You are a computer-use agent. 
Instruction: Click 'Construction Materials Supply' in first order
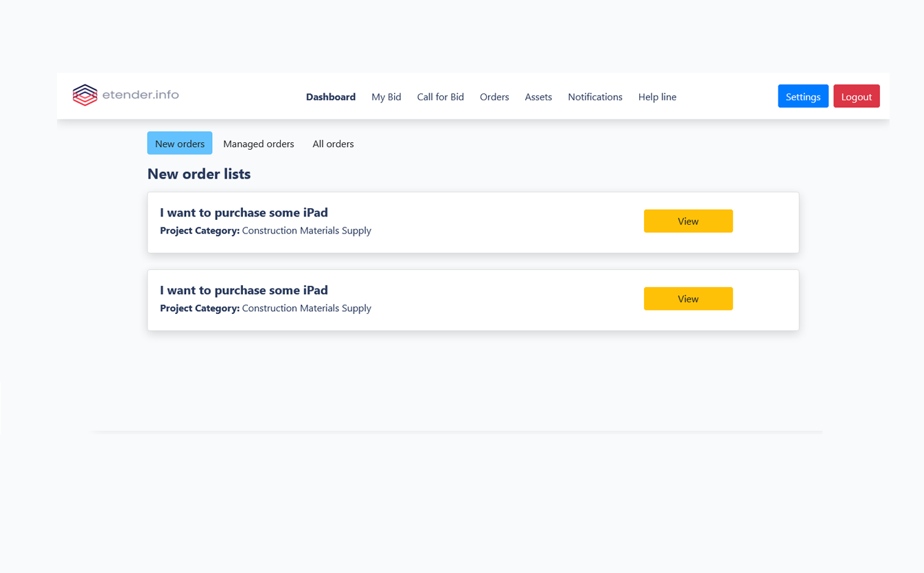307,231
